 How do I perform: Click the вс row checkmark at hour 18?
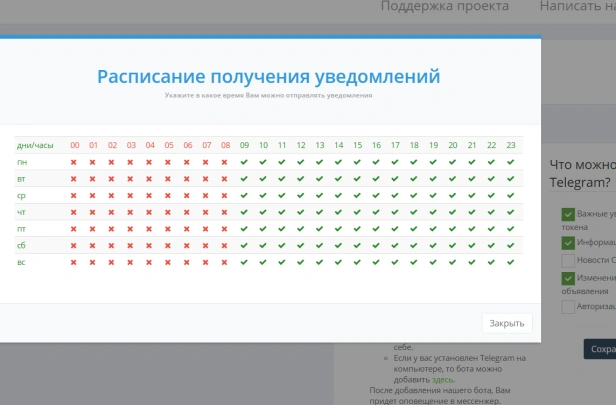414,262
